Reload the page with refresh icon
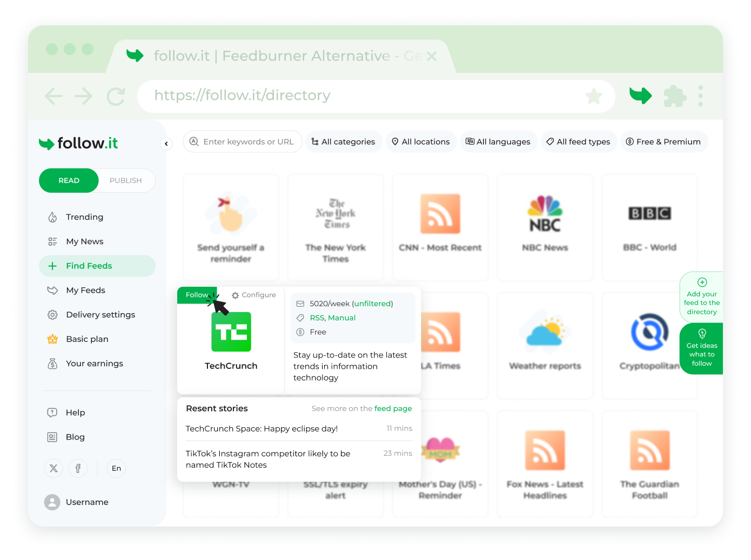Screen dimensions: 751x560 116,97
